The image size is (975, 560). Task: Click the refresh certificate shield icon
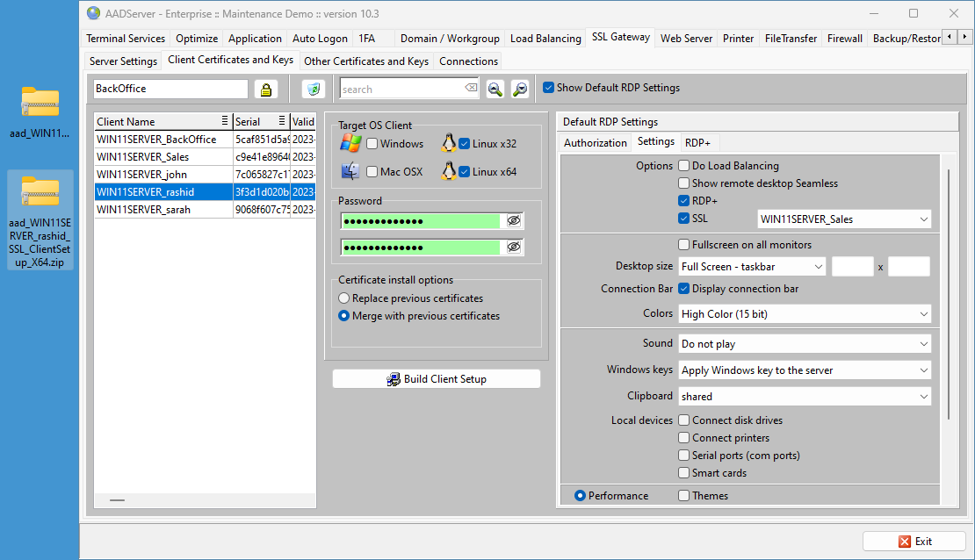click(x=313, y=89)
